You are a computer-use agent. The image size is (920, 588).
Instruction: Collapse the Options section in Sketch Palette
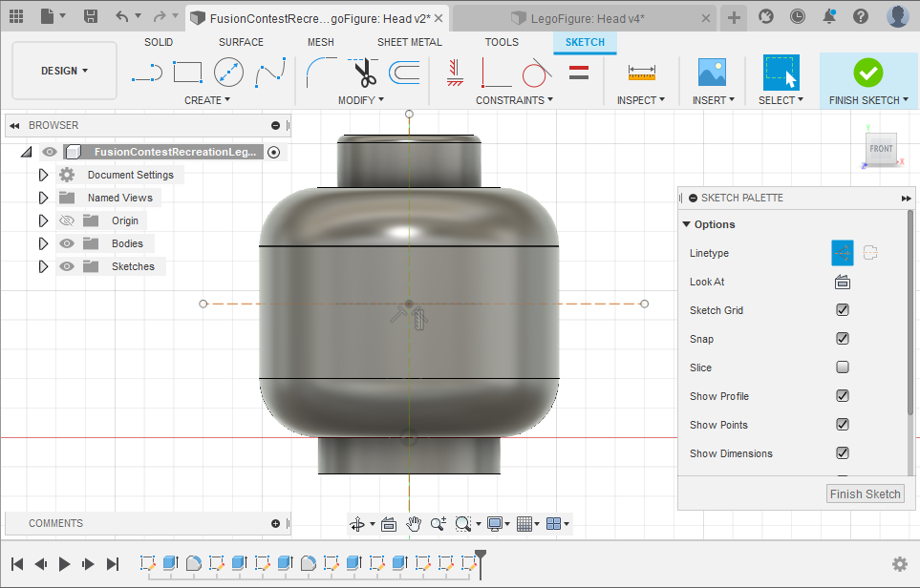coord(687,224)
